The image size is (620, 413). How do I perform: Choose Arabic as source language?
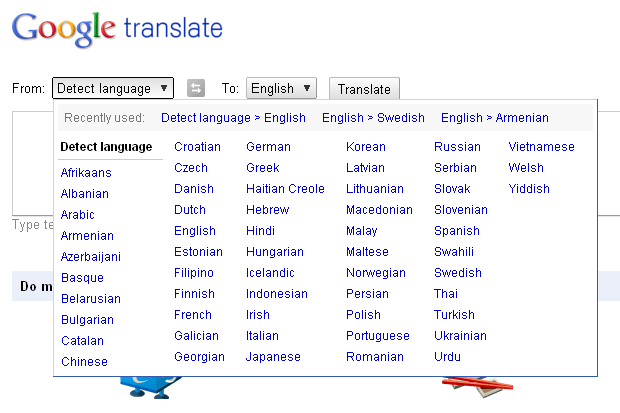(x=78, y=215)
